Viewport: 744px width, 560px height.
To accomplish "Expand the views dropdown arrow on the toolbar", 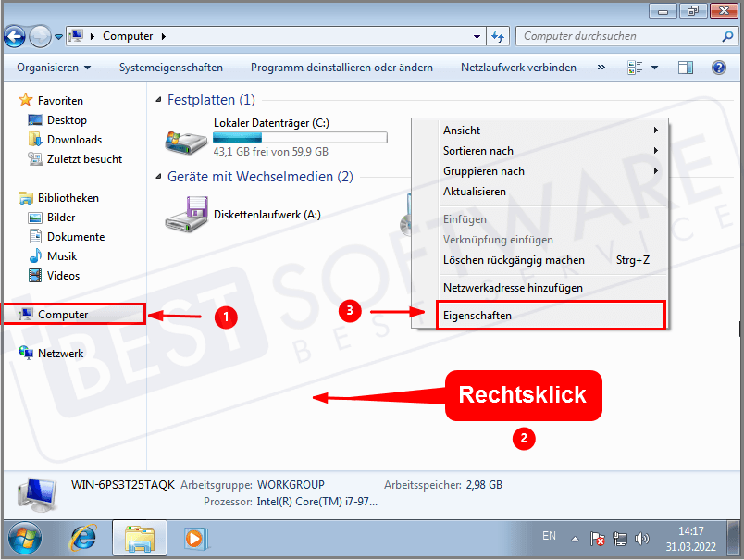I will point(654,67).
